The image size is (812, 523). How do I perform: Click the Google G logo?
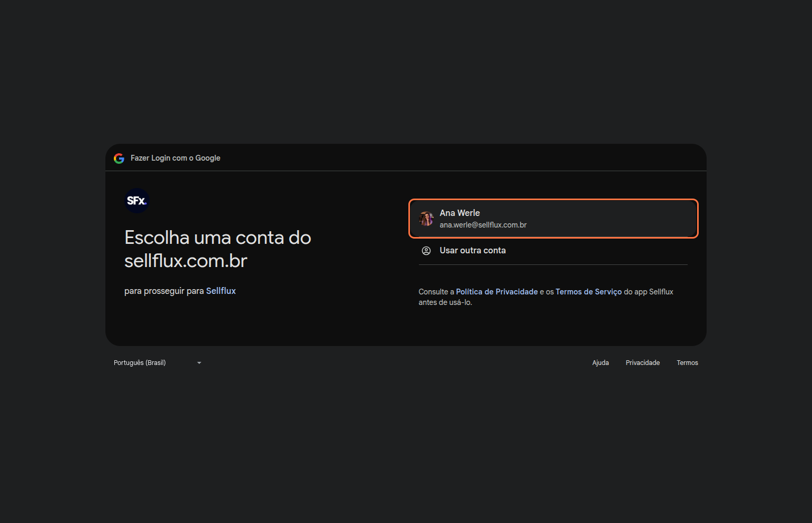119,158
